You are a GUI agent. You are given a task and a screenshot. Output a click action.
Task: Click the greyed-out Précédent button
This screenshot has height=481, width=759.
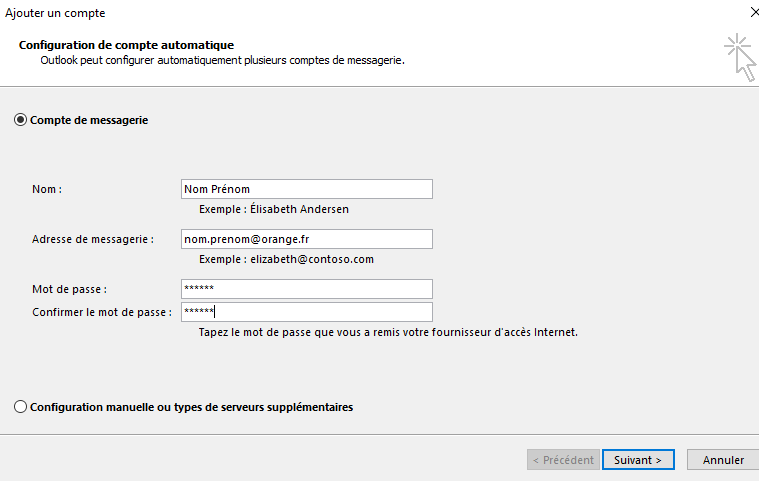[563, 460]
